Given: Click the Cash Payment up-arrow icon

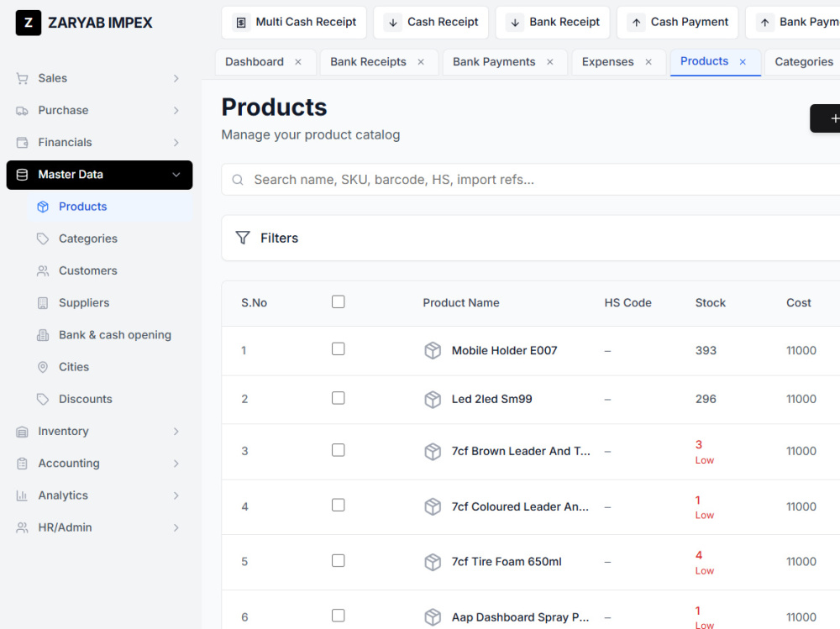Looking at the screenshot, I should (637, 23).
